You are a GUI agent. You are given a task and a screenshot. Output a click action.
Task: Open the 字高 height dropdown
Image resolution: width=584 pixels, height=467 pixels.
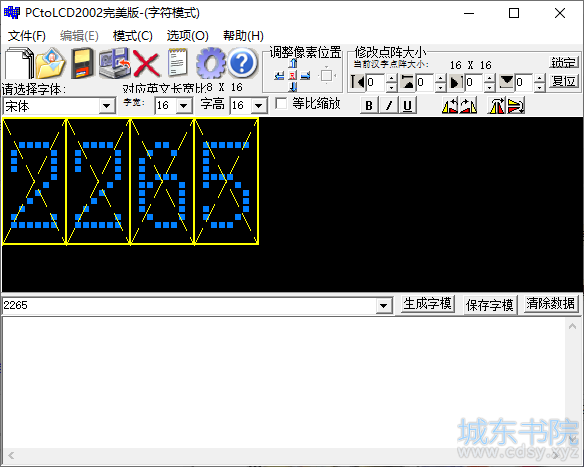click(x=259, y=106)
